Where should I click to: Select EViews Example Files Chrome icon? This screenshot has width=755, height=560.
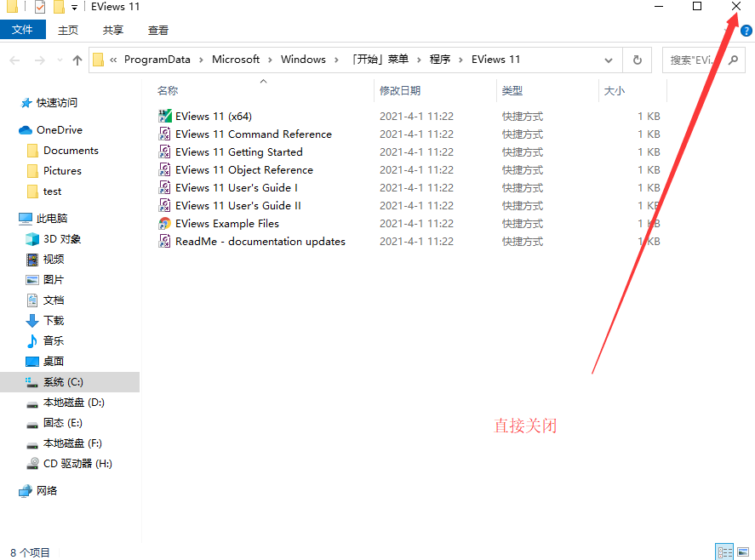pyautogui.click(x=164, y=224)
